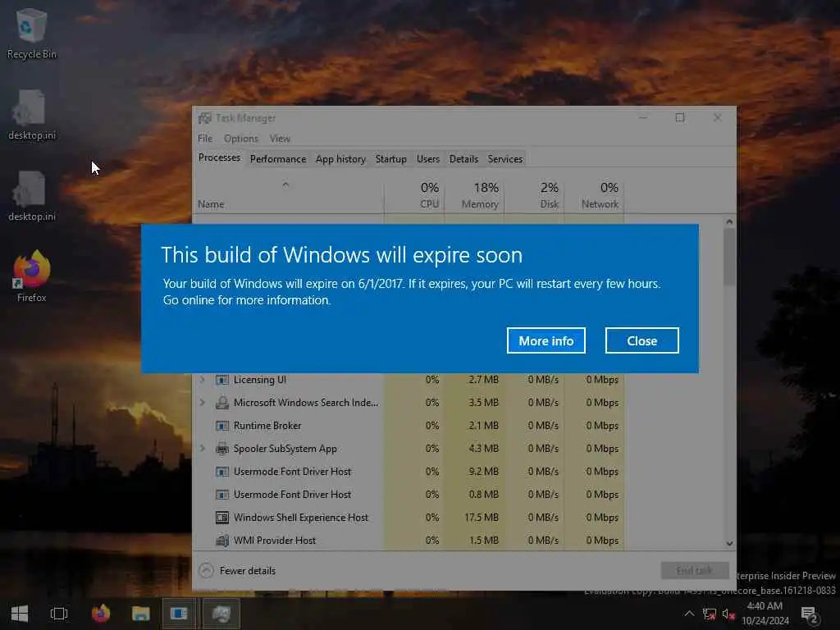This screenshot has height=630, width=840.
Task: Sort processes by Disk column
Action: point(534,195)
